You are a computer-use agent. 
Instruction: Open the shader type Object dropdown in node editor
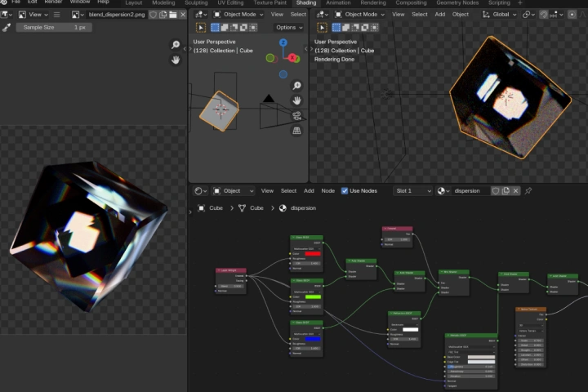pos(234,191)
